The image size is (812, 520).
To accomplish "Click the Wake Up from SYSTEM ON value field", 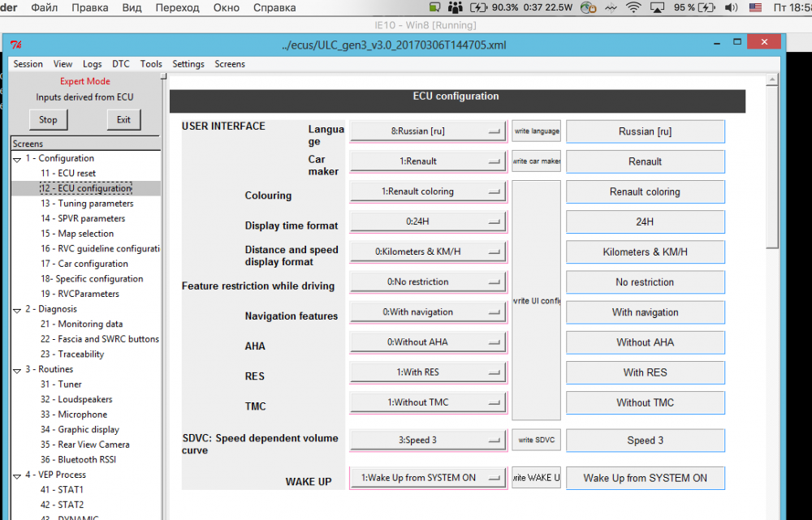I will coord(646,478).
